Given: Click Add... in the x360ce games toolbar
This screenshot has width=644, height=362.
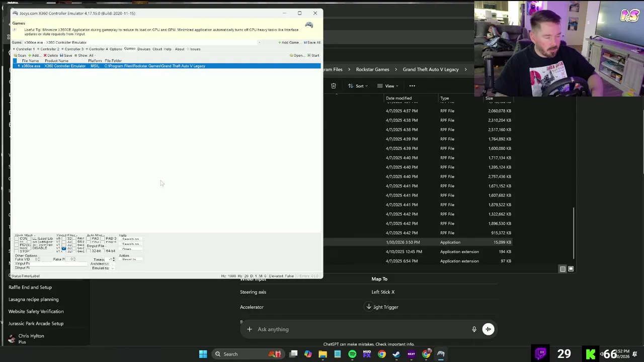Looking at the screenshot, I should 35,55.
